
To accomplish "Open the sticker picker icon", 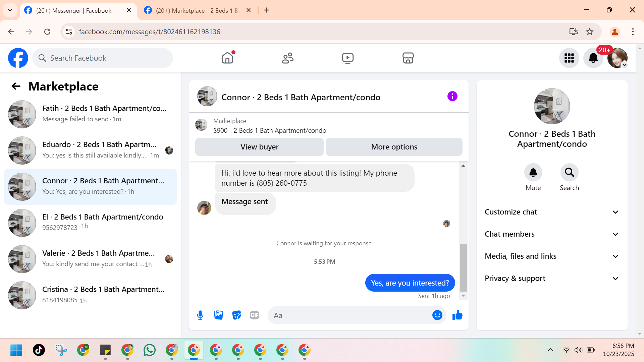I will (x=236, y=315).
